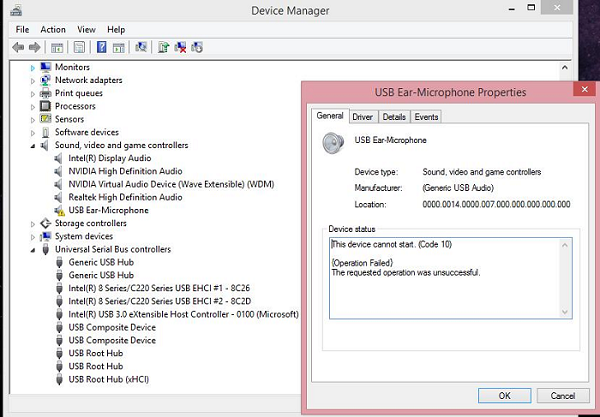Viewport: 600px width, 417px height.
Task: Switch to the Driver tab
Action: pos(362,117)
